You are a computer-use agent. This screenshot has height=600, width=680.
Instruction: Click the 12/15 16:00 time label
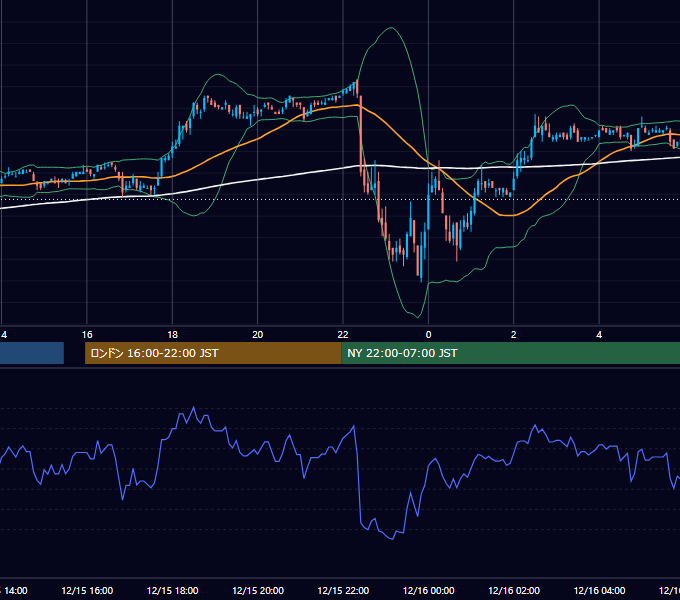(87, 590)
